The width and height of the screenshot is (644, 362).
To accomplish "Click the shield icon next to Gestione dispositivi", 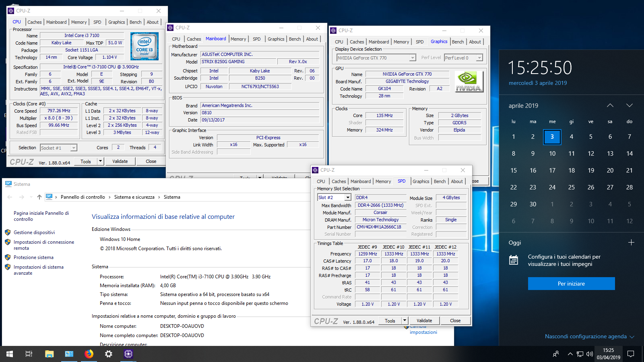I will pyautogui.click(x=8, y=232).
